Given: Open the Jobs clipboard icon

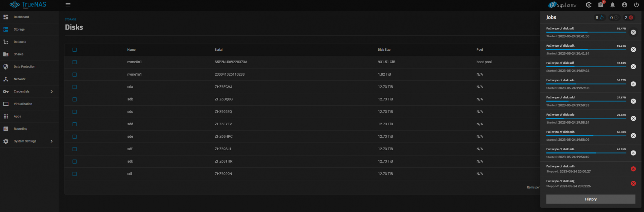Looking at the screenshot, I should pyautogui.click(x=601, y=5).
